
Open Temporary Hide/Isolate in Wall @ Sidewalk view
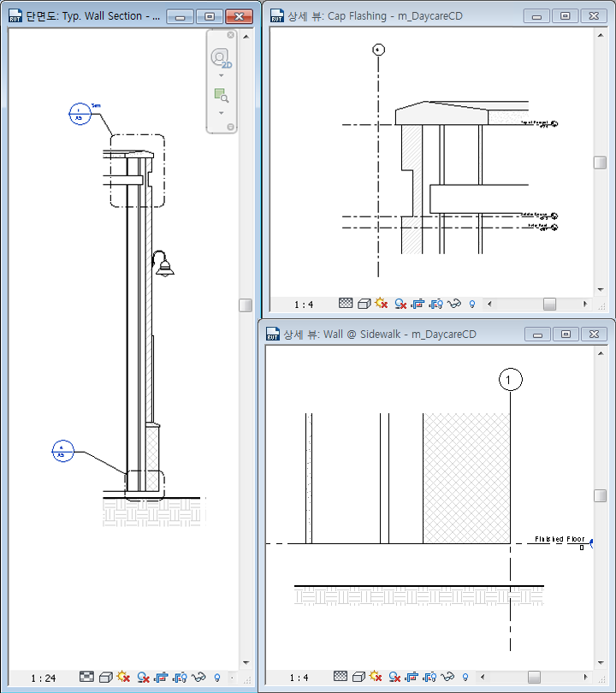(x=447, y=676)
